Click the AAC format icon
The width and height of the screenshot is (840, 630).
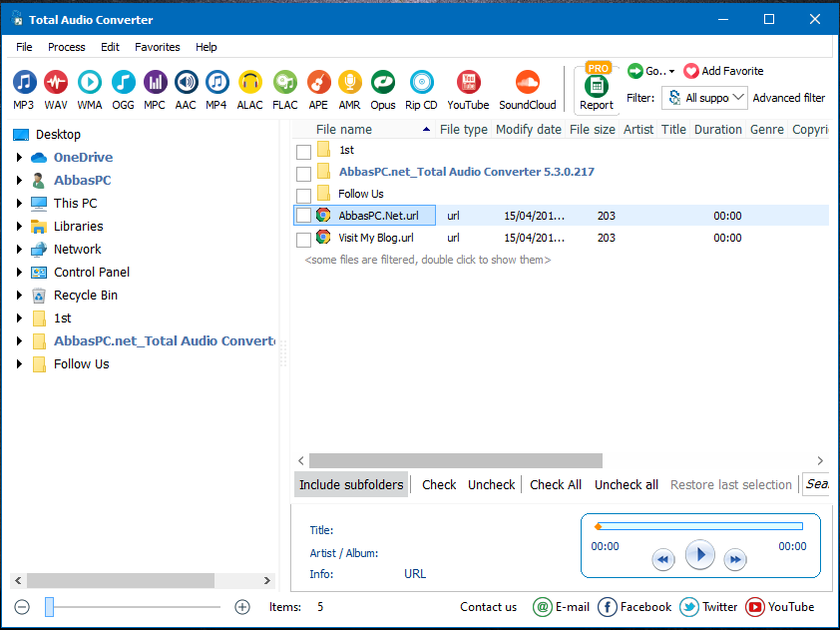click(186, 83)
